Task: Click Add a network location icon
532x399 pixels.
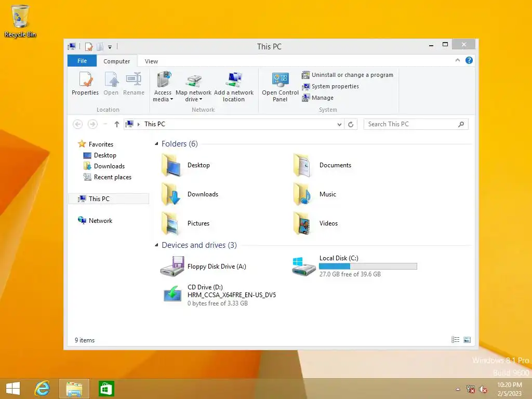Action: (234, 87)
